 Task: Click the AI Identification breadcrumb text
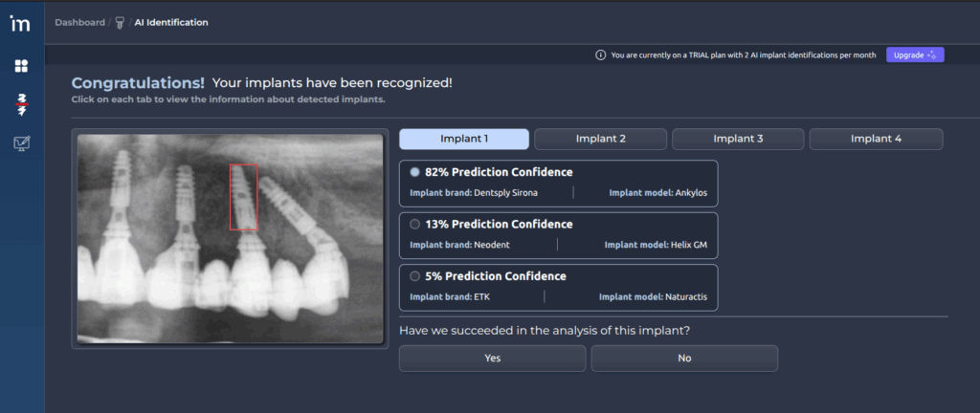click(x=171, y=22)
